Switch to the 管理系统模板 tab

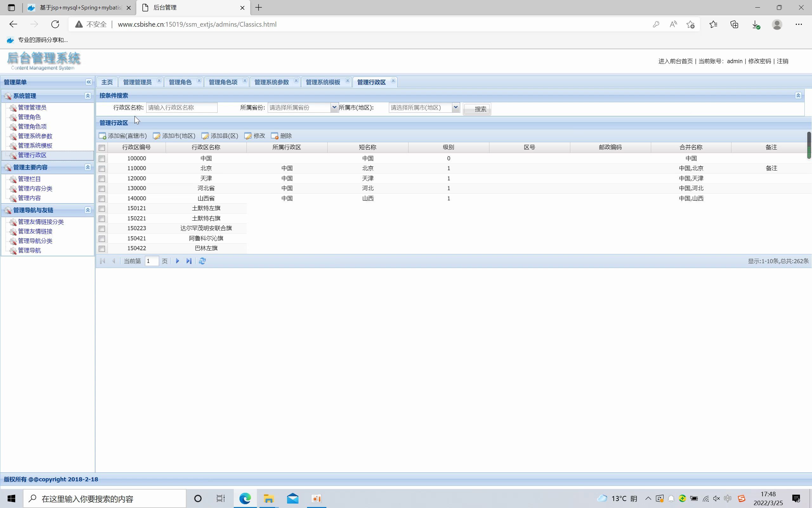click(323, 82)
